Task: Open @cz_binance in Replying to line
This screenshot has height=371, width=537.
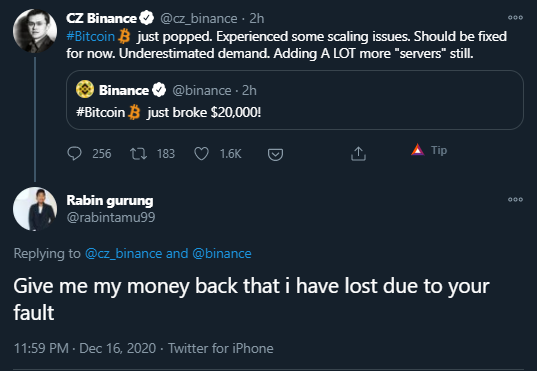Action: click(x=123, y=253)
